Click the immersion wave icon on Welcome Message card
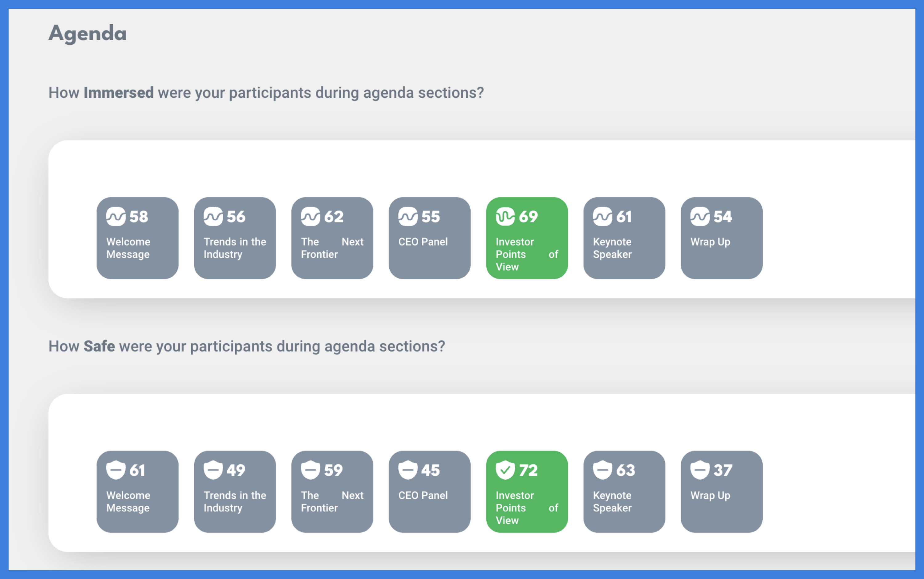Image resolution: width=924 pixels, height=579 pixels. [115, 217]
